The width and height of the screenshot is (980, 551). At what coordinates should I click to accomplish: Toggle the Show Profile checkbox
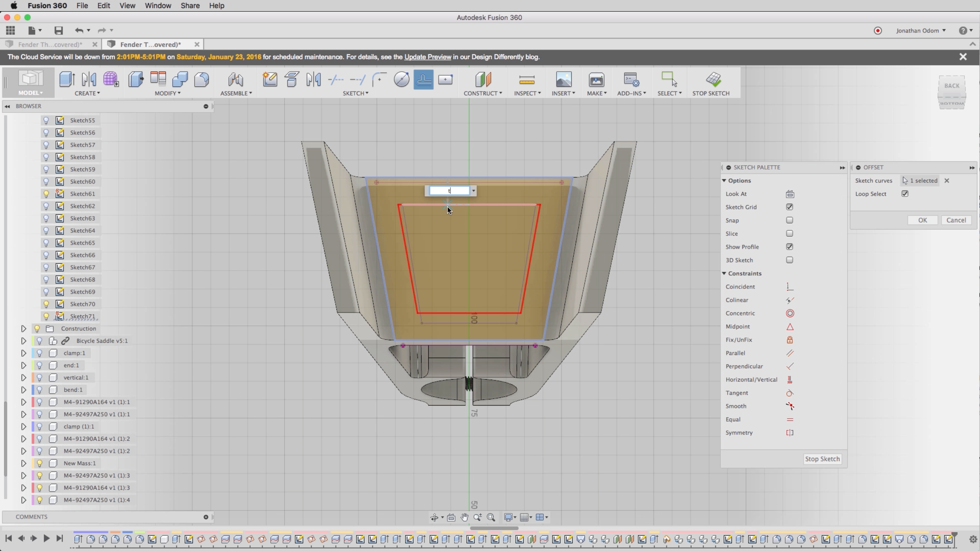coord(790,247)
